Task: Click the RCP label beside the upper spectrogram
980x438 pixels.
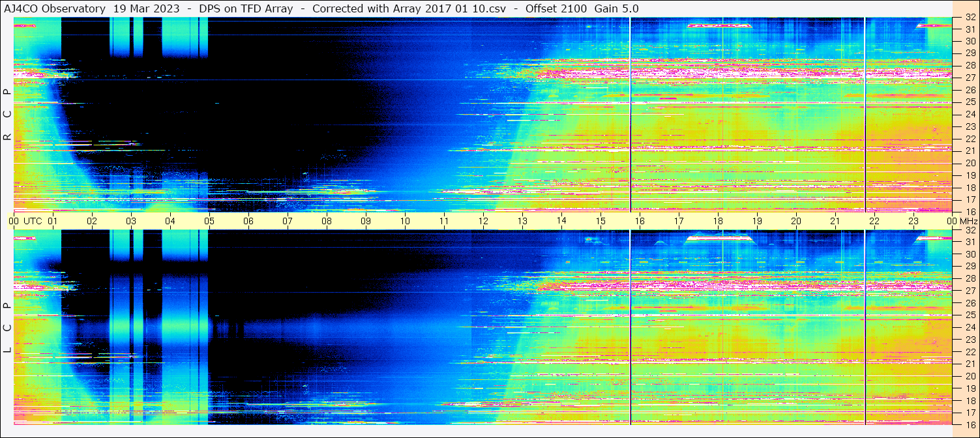Action: click(8, 115)
